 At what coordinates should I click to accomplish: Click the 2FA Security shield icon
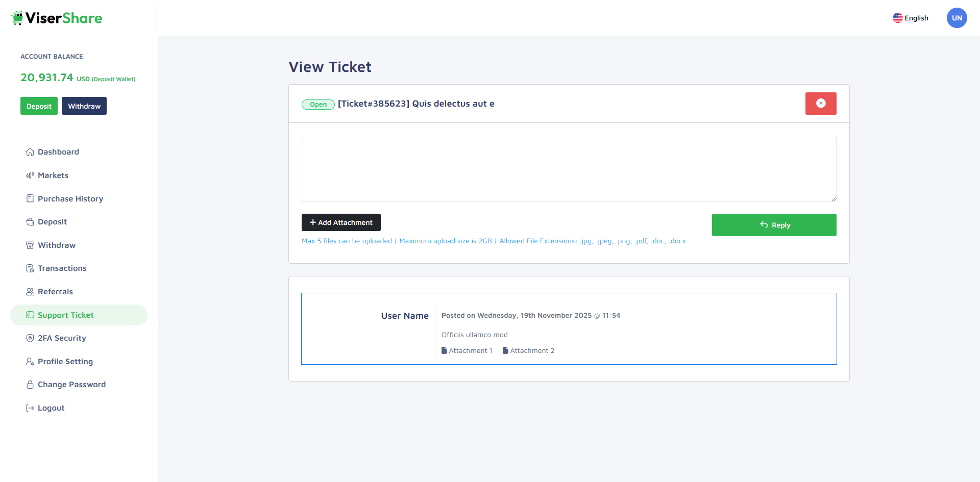[30, 338]
